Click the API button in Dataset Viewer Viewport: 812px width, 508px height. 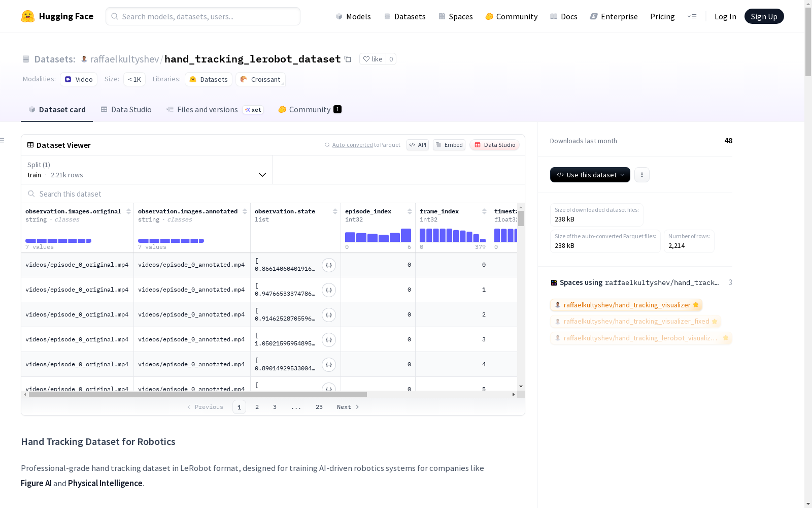(418, 145)
